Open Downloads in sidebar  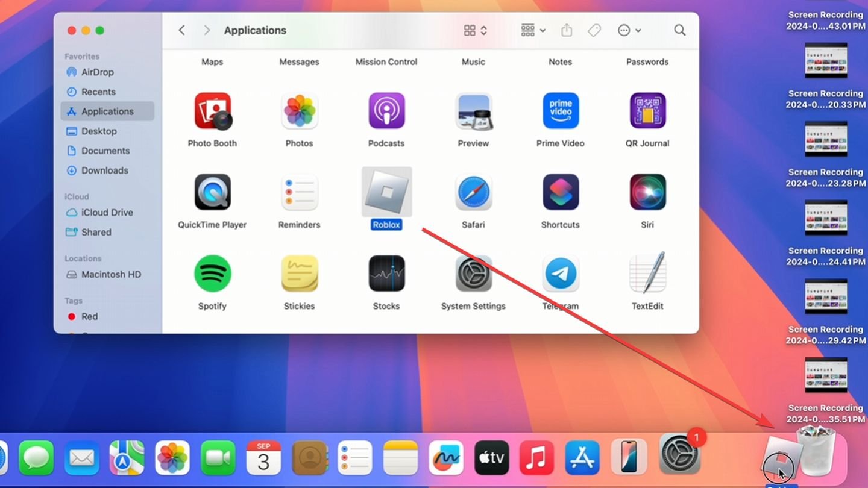[107, 170]
